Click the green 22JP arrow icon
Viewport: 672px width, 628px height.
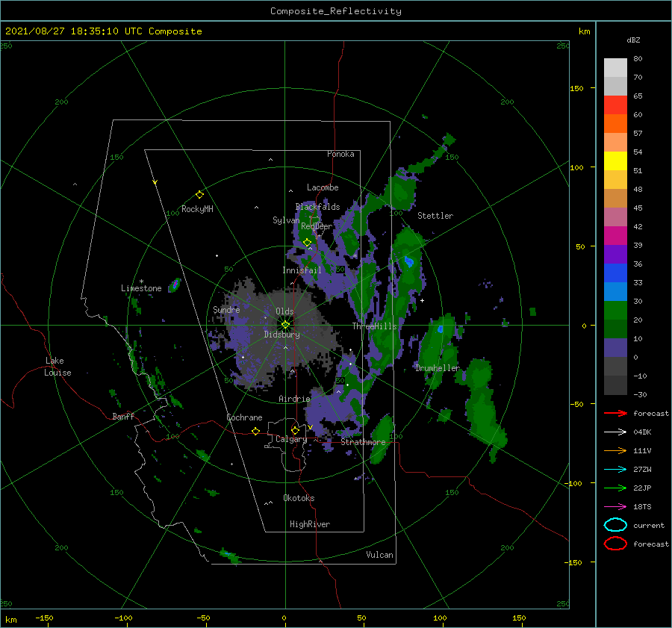pos(615,488)
